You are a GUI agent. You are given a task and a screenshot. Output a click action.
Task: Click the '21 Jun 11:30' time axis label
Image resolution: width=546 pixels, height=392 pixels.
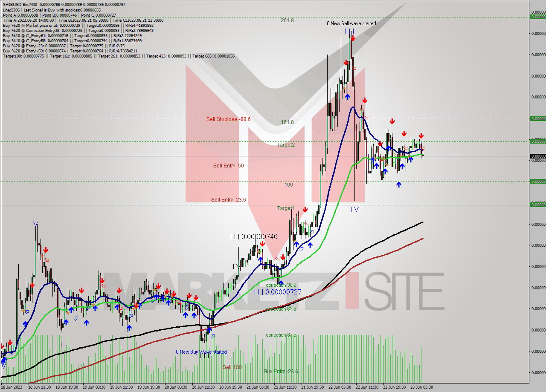(x=285, y=387)
